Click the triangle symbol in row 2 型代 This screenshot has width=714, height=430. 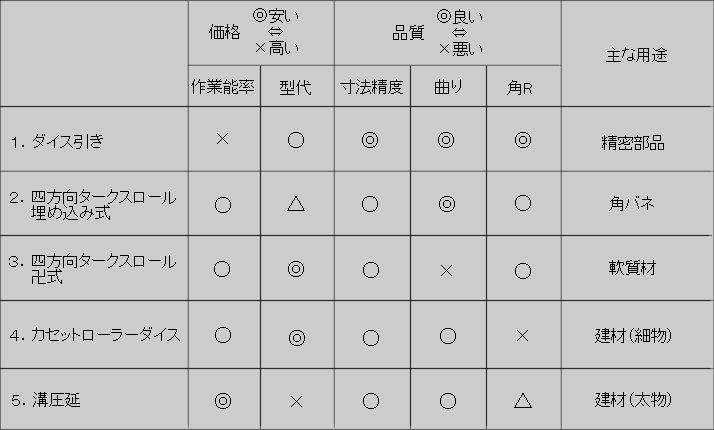(296, 203)
